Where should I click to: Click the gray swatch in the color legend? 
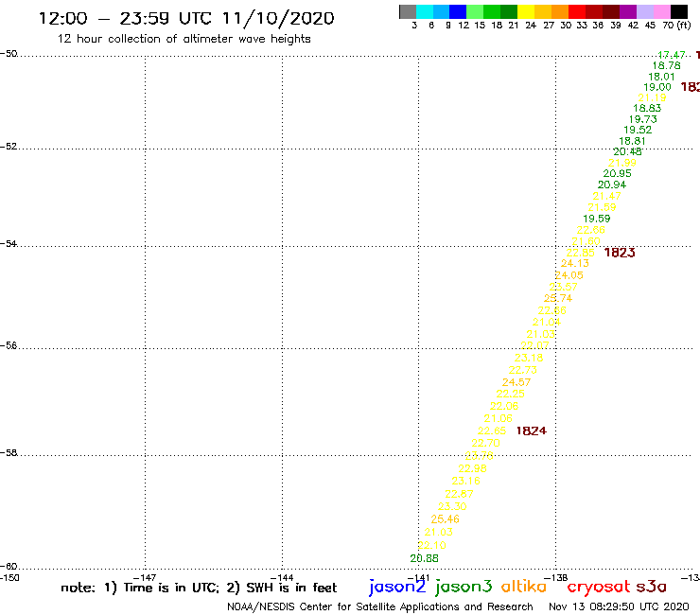(x=408, y=11)
